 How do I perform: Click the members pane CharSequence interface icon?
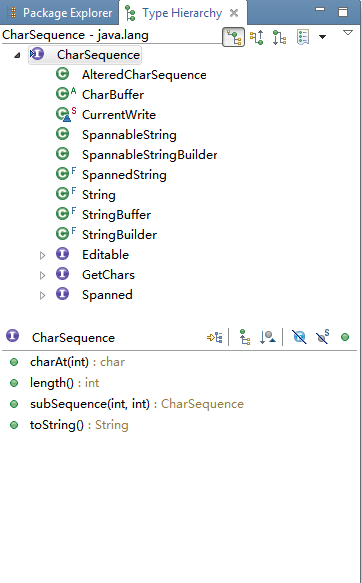point(12,336)
